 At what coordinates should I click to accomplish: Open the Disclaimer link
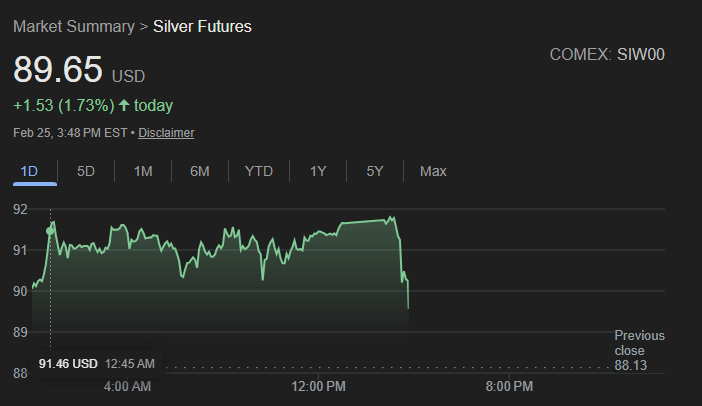[166, 132]
